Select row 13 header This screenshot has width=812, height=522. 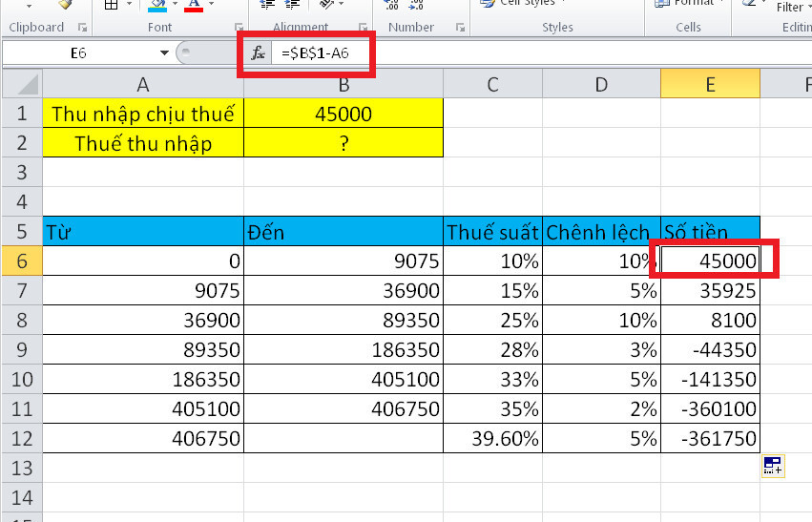click(22, 469)
